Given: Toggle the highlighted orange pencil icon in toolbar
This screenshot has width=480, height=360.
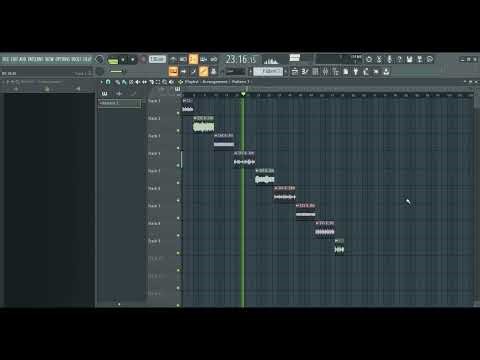Looking at the screenshot, I should (203, 71).
